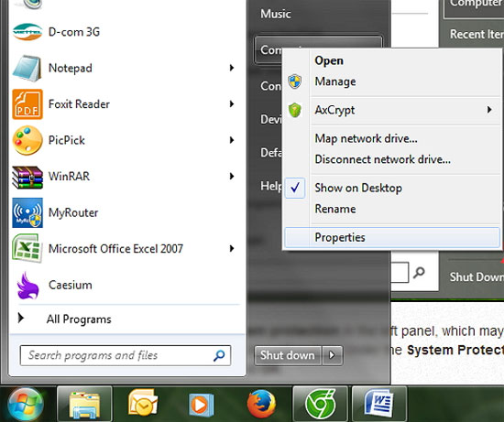The image size is (504, 422).
Task: Open Windows Explorer from taskbar
Action: [84, 405]
